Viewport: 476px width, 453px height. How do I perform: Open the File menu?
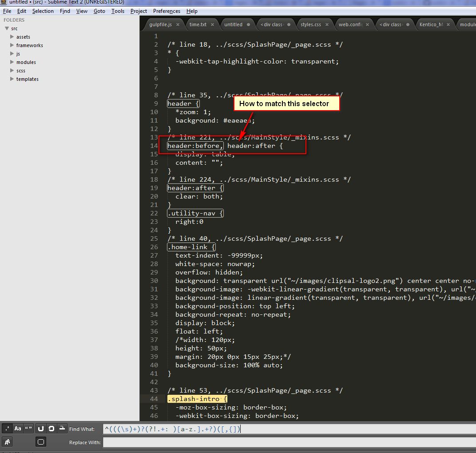point(7,11)
